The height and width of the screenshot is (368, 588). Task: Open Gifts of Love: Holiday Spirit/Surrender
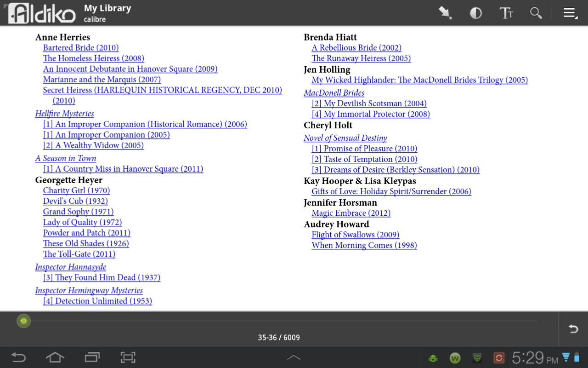[391, 191]
